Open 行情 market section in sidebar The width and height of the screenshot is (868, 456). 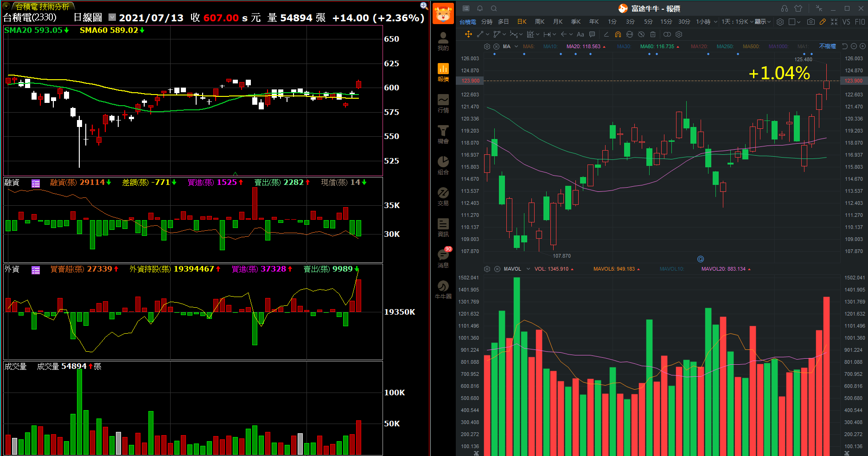(x=443, y=103)
